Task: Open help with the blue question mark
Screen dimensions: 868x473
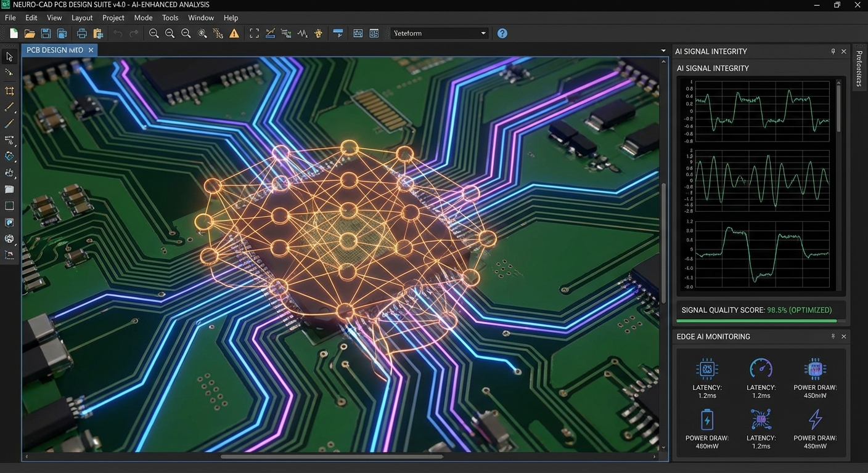Action: (502, 33)
